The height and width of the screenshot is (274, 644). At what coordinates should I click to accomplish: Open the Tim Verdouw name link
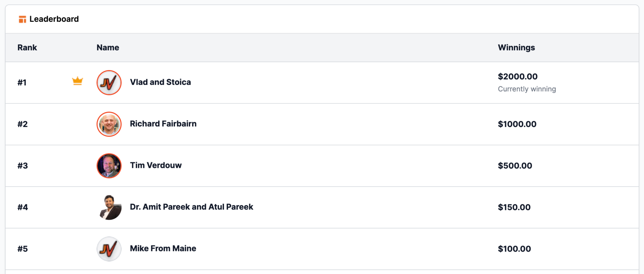click(x=156, y=166)
